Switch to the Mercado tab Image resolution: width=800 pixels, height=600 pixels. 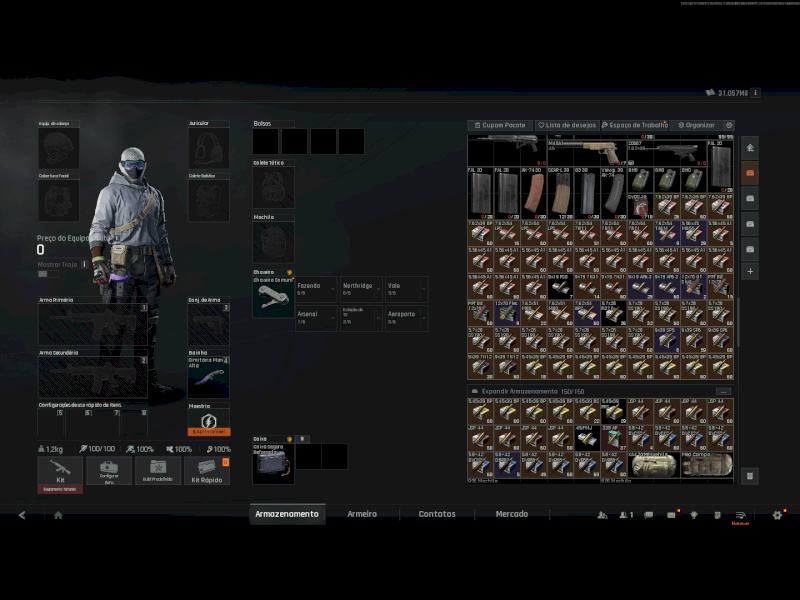(512, 514)
